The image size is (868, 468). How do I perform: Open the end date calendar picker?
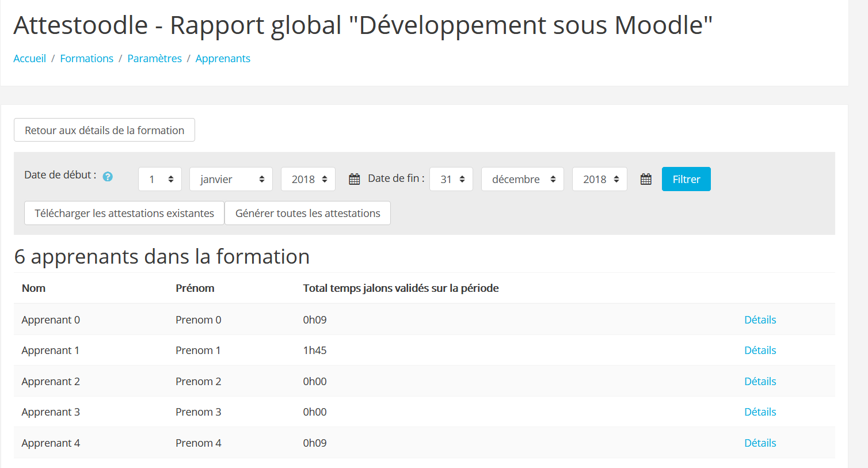coord(646,179)
